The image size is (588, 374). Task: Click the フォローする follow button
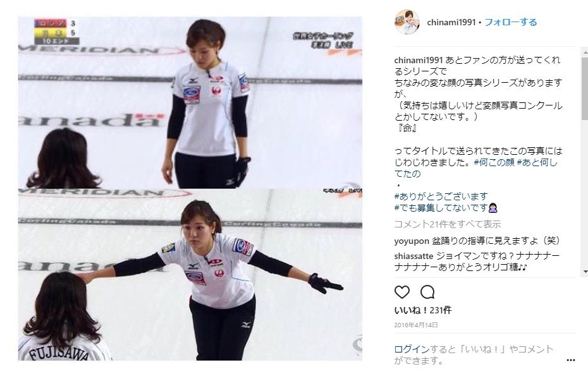[x=511, y=22]
